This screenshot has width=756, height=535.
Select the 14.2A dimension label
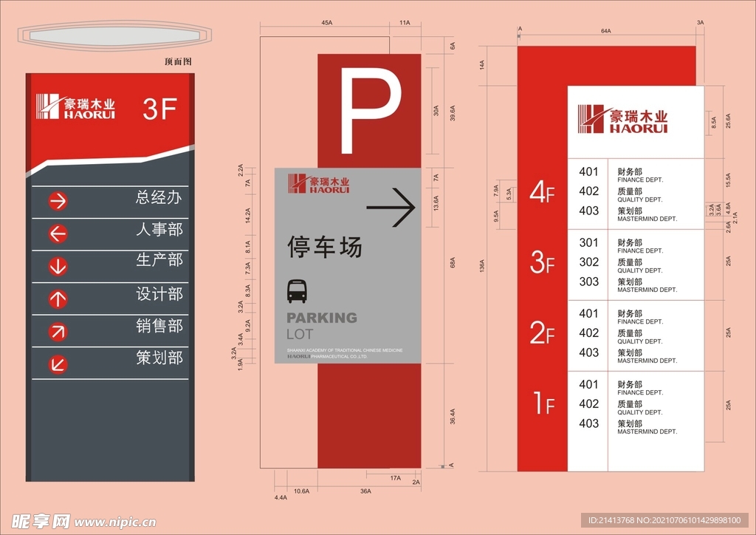tap(248, 215)
